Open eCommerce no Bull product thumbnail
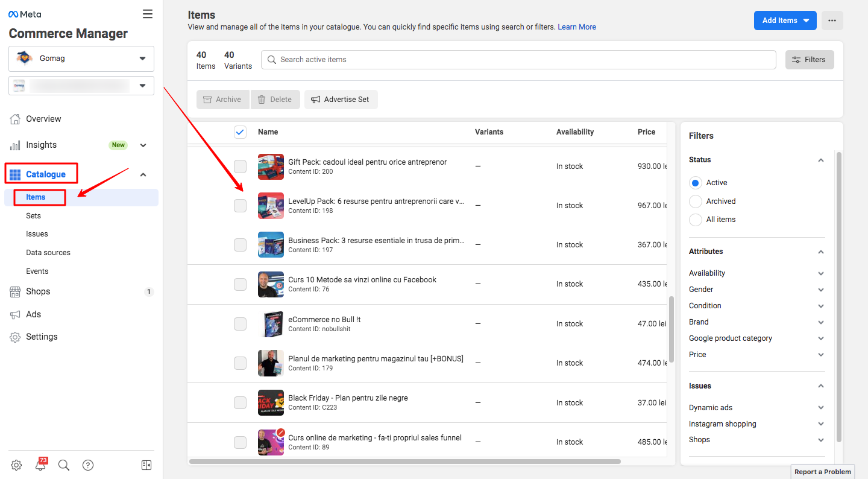Image resolution: width=868 pixels, height=479 pixels. (x=271, y=324)
